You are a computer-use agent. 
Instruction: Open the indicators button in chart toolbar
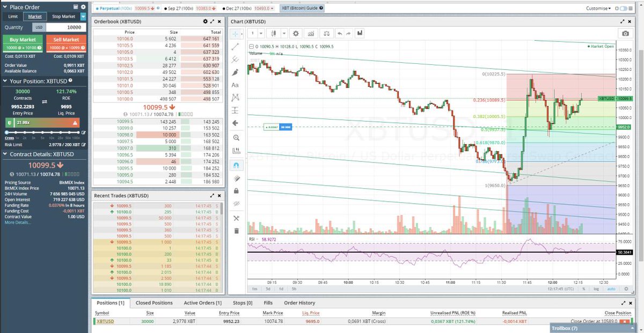pos(311,33)
